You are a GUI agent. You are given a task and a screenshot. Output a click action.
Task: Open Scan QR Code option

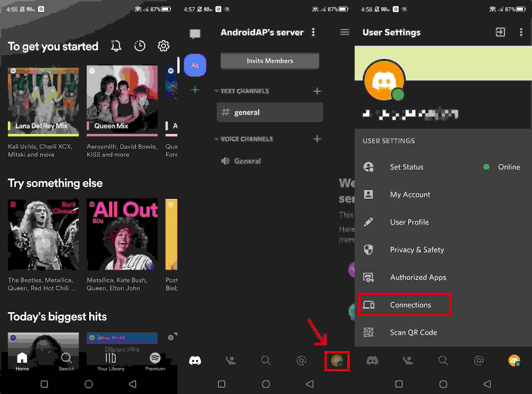(x=443, y=332)
